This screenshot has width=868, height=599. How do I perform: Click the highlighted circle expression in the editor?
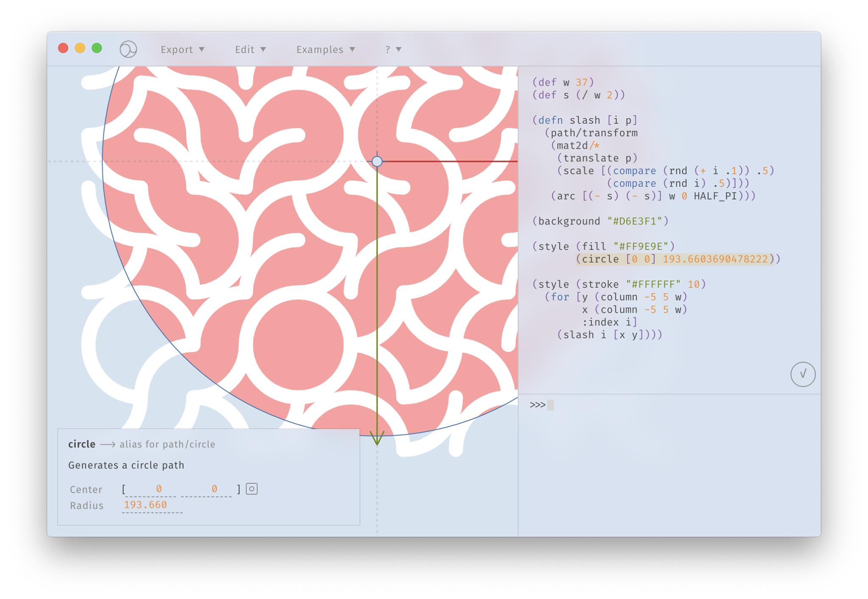click(x=677, y=259)
